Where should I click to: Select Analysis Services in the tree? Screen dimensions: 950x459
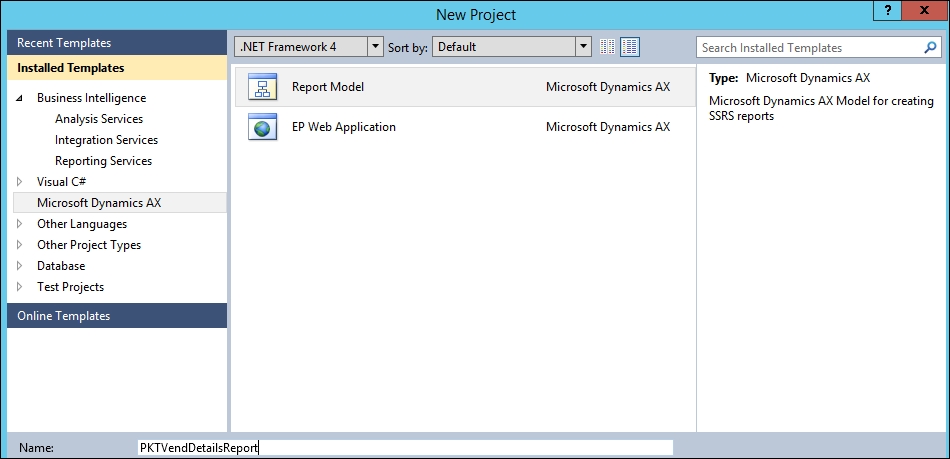point(99,119)
